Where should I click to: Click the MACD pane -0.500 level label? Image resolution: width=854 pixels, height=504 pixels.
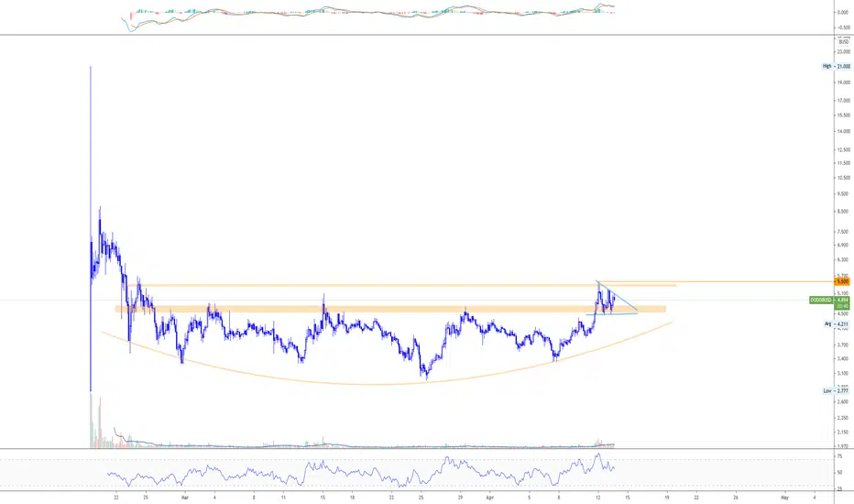[x=843, y=27]
